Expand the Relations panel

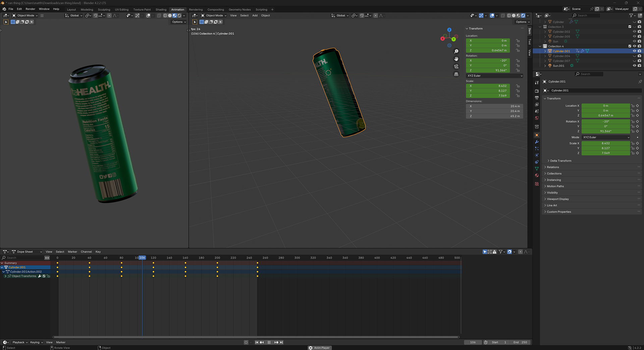coord(553,167)
